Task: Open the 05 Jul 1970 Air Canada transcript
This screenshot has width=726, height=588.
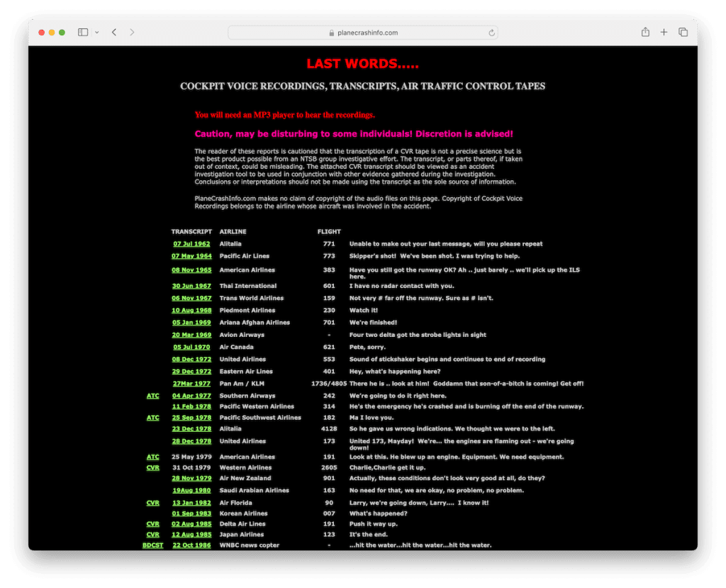Action: click(191, 347)
